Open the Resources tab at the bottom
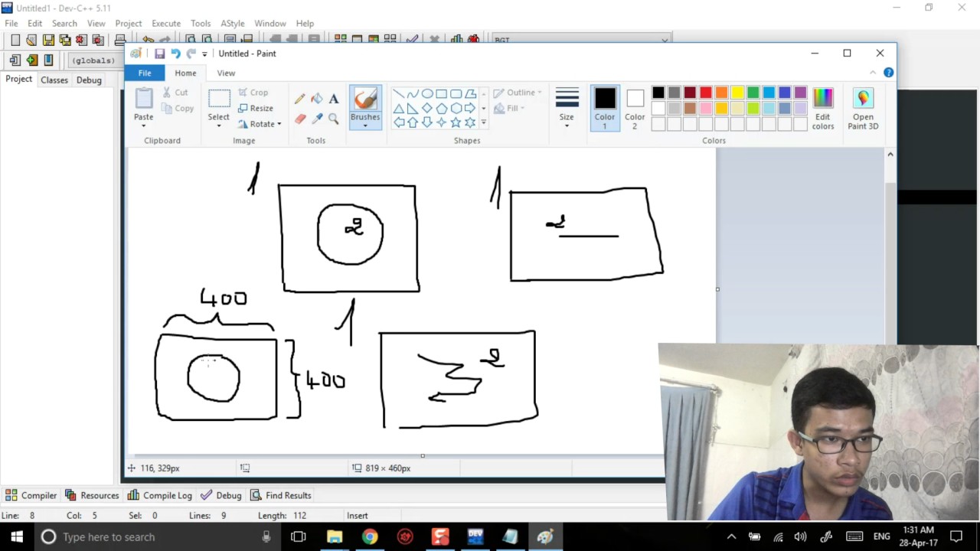The image size is (980, 551). click(x=92, y=495)
